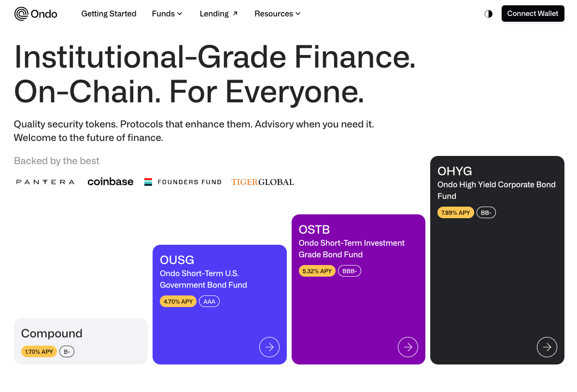
Task: Expand the Resources dropdown menu
Action: 278,14
